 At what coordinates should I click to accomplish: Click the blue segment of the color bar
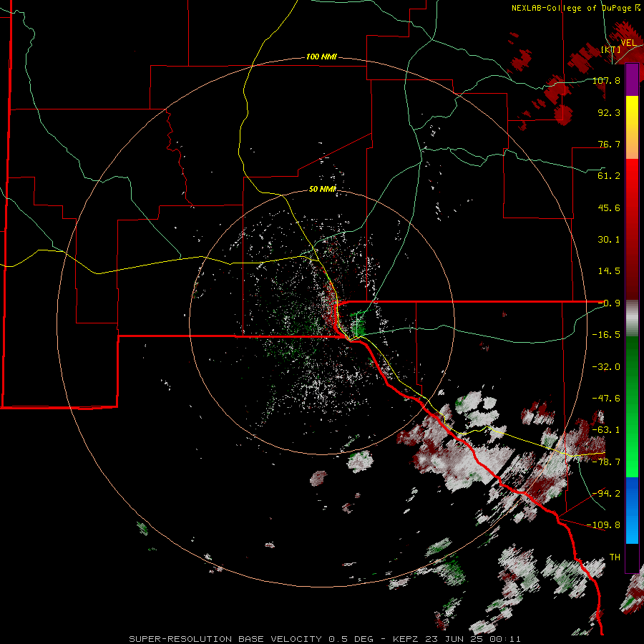point(632,510)
